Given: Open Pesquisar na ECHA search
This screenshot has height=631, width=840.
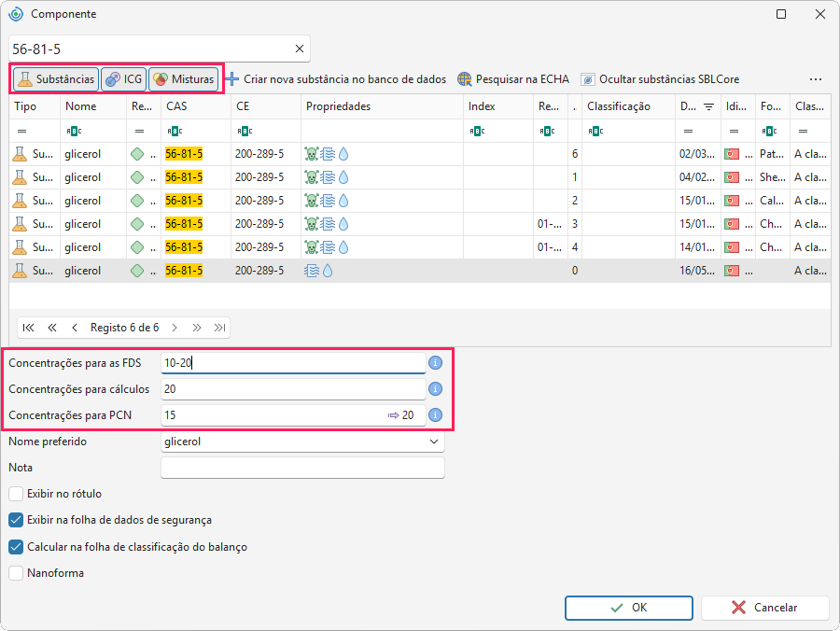Looking at the screenshot, I should coord(513,79).
